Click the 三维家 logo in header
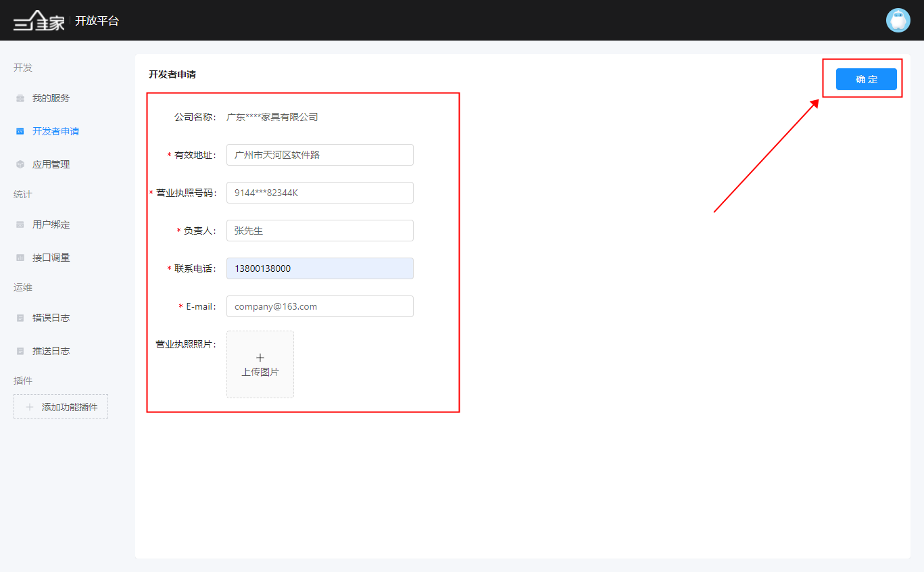Screen dimensions: 924x572 tap(39, 21)
